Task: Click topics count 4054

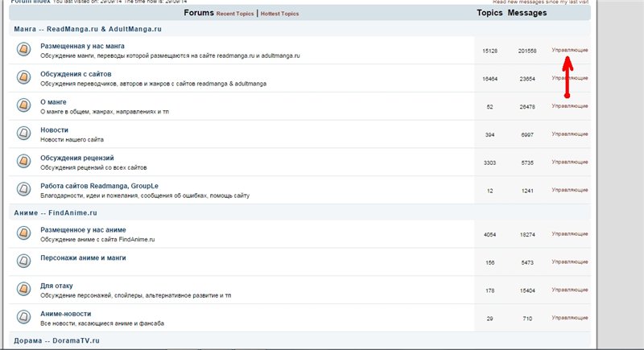Action: (x=489, y=235)
